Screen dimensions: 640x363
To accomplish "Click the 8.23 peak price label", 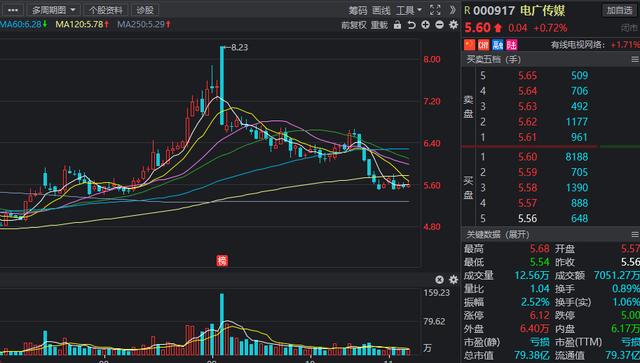I will pos(239,47).
